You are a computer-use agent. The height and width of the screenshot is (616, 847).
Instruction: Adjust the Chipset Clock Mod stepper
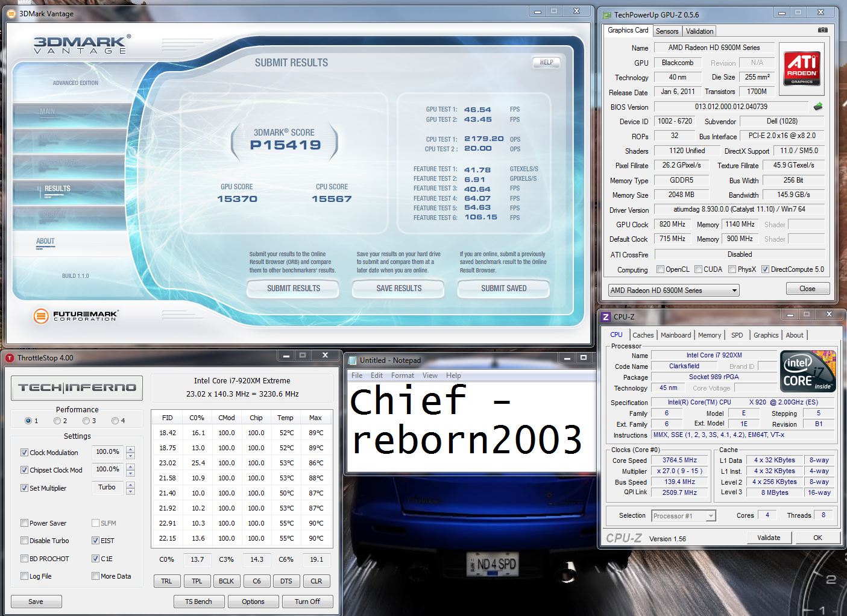131,470
